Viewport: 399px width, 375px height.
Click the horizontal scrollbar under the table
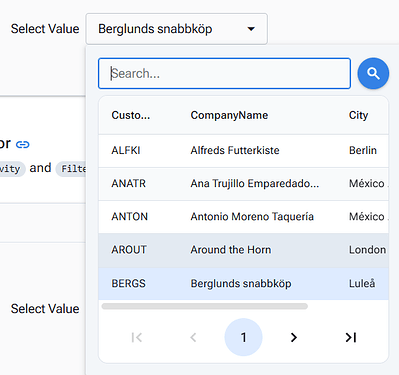(x=205, y=306)
